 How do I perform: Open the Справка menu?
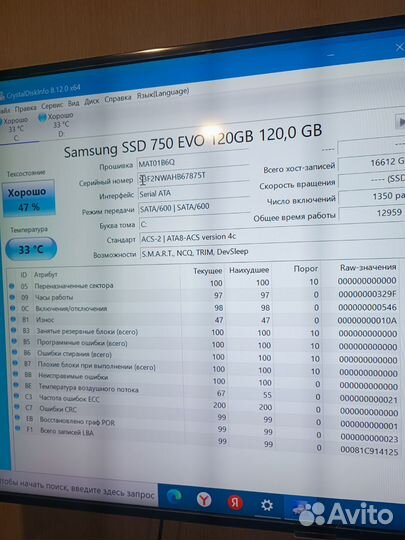[x=118, y=98]
